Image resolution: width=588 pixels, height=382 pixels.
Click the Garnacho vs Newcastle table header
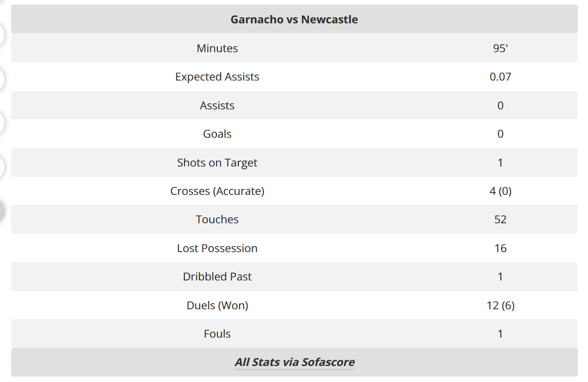294,20
